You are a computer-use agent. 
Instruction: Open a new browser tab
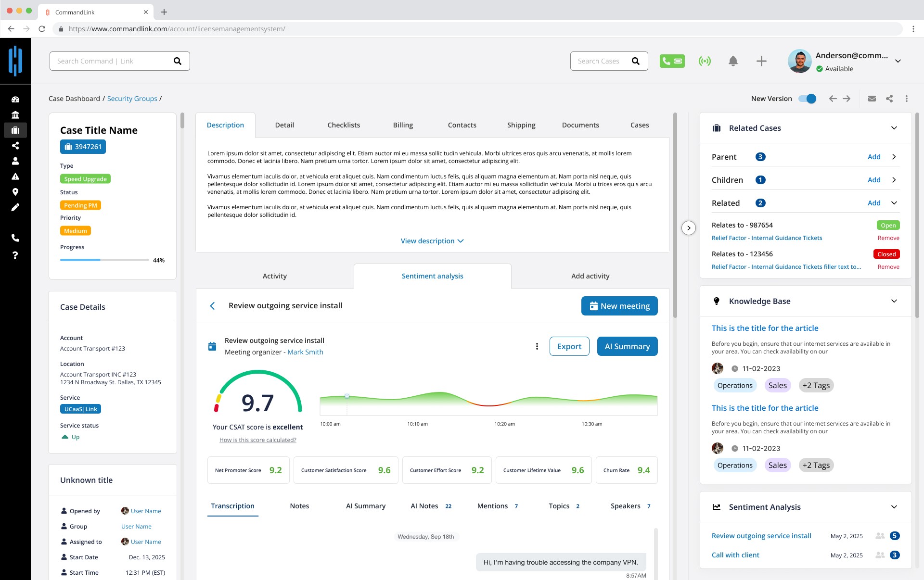click(164, 12)
